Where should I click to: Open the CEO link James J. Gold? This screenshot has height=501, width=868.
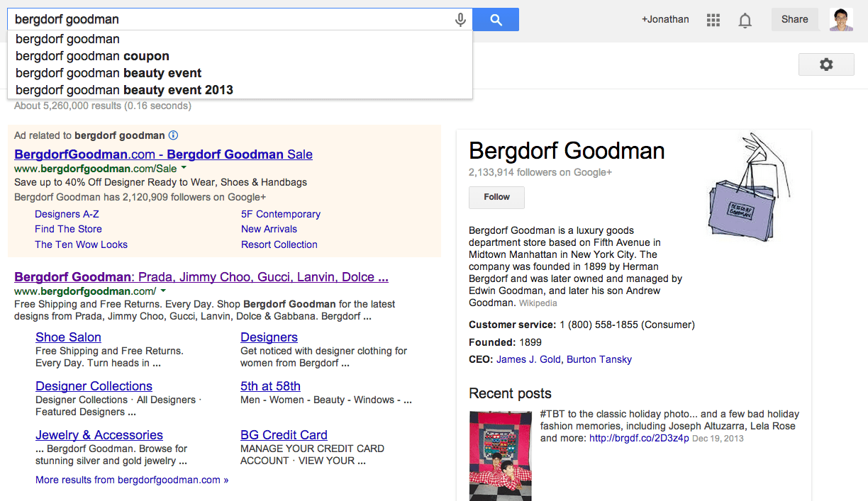(528, 359)
